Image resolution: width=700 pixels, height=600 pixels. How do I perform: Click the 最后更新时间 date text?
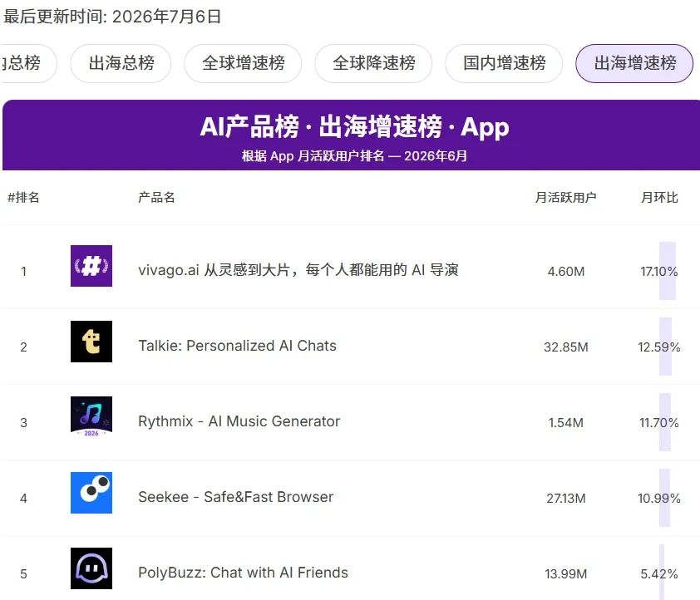coord(112,17)
